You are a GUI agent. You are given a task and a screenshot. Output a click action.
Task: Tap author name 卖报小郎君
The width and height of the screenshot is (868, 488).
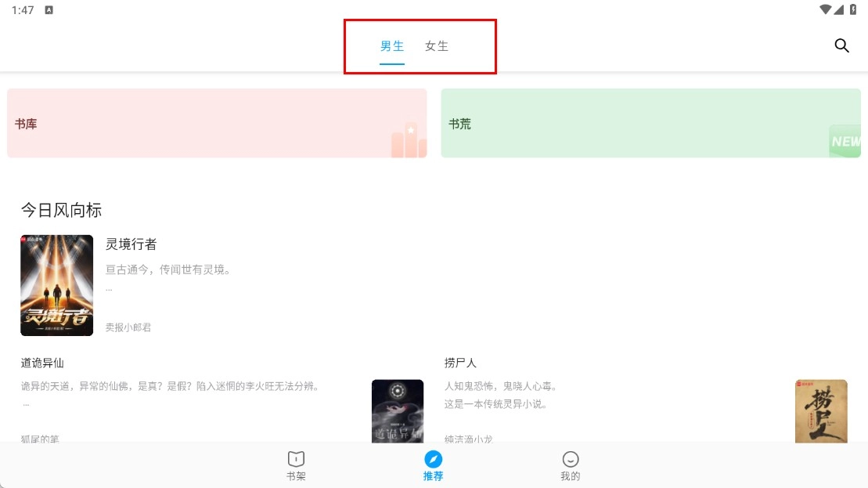click(128, 327)
